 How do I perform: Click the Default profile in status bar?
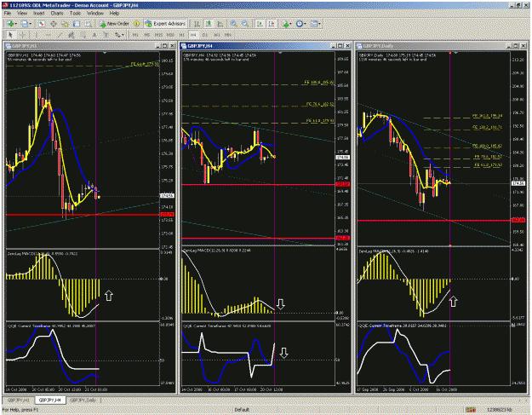pos(242,410)
